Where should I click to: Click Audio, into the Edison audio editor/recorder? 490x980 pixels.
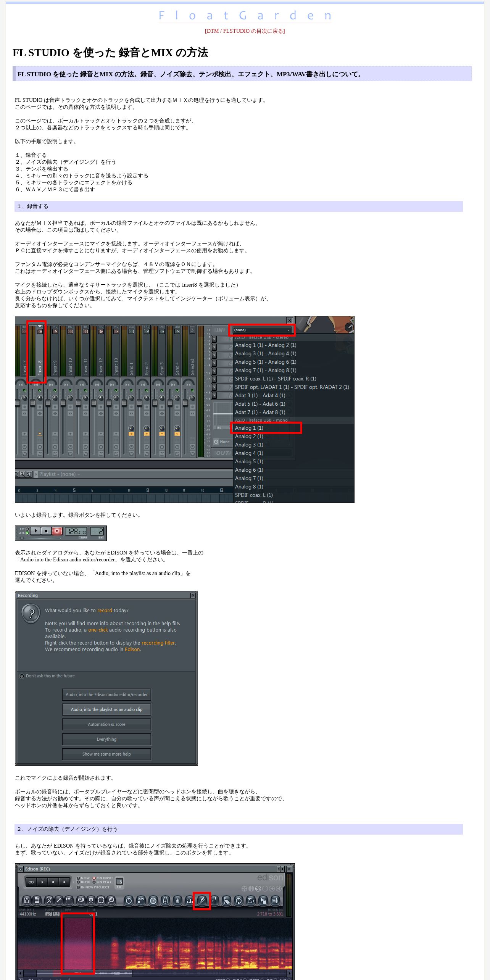pyautogui.click(x=106, y=695)
